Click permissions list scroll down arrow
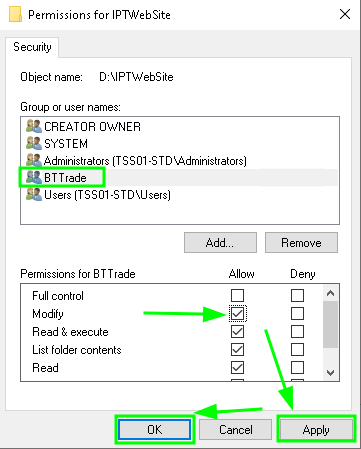 pos(330,373)
